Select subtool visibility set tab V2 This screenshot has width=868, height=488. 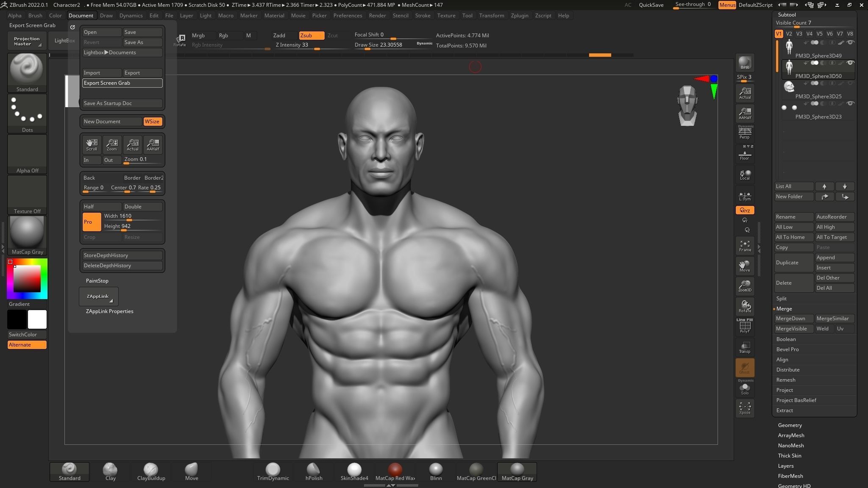789,34
